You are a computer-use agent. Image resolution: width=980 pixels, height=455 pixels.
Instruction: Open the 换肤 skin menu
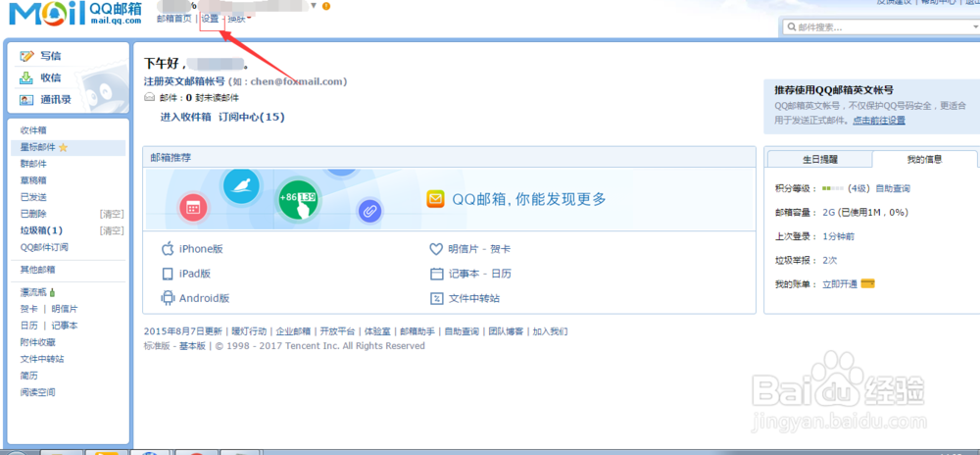pyautogui.click(x=238, y=19)
